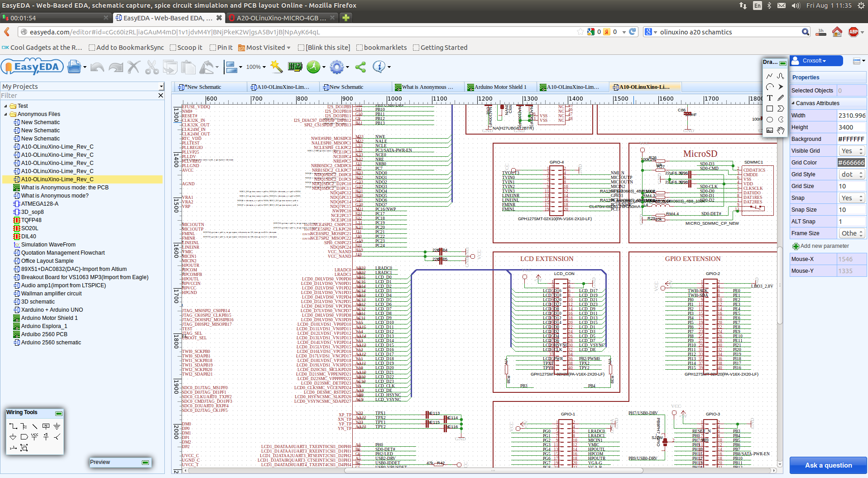Select the Pin tool in Wiring Tools

point(13,448)
